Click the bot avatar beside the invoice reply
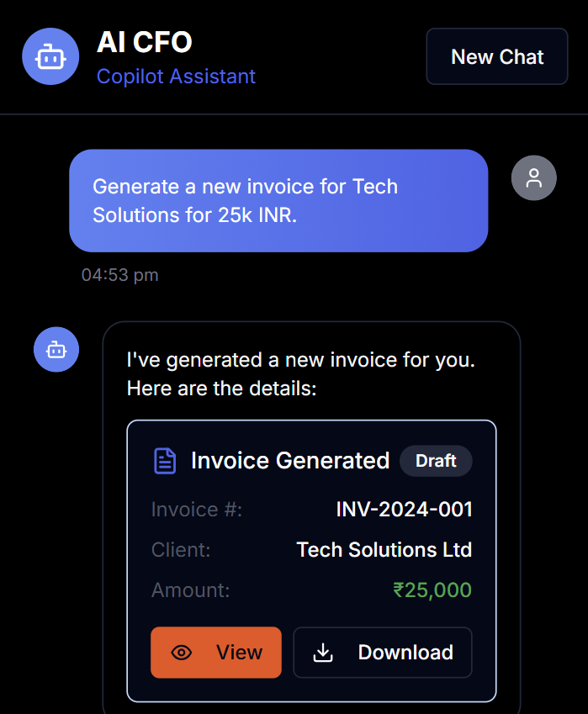Screen dimensions: 588x714 (56, 349)
